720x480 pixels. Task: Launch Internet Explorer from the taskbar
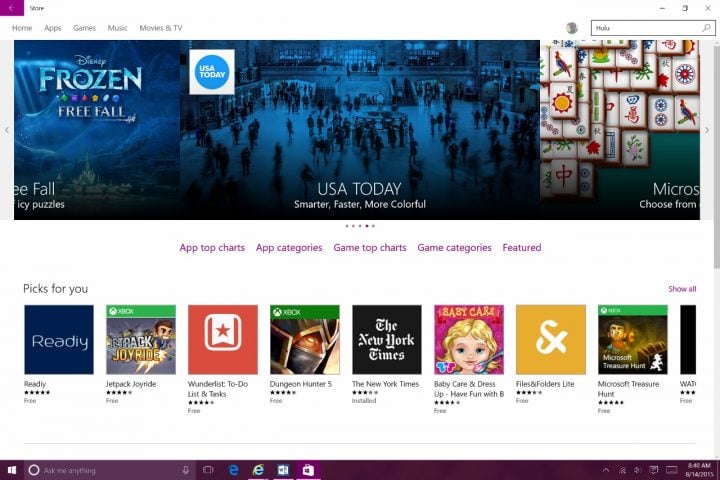point(259,470)
